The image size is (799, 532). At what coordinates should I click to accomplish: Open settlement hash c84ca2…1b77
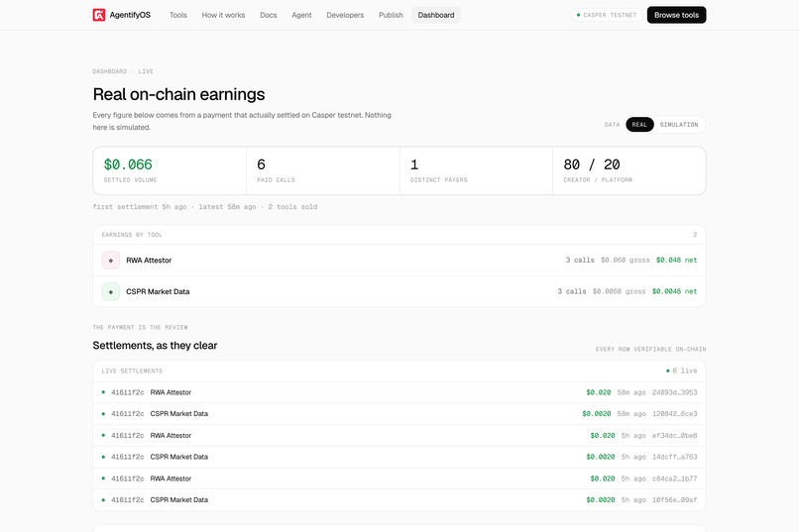675,479
